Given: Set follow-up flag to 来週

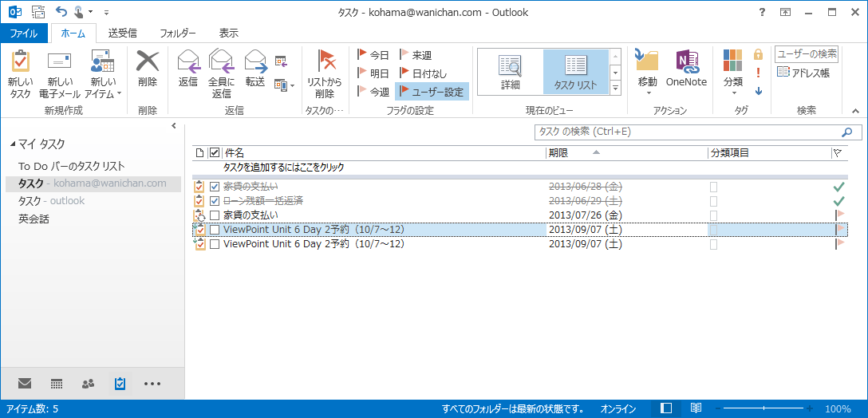Looking at the screenshot, I should pyautogui.click(x=416, y=55).
